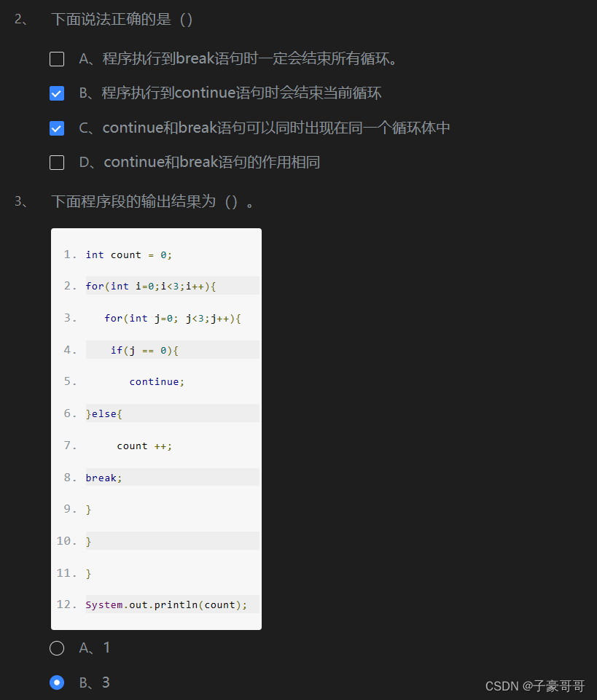Select radio button for answer B, 3
The width and height of the screenshot is (597, 700).
click(57, 682)
